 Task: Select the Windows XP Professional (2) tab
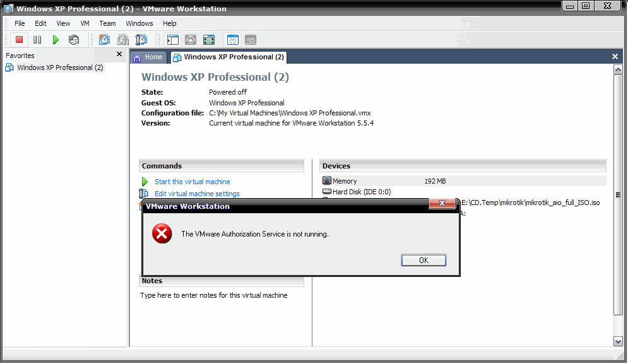click(x=228, y=57)
